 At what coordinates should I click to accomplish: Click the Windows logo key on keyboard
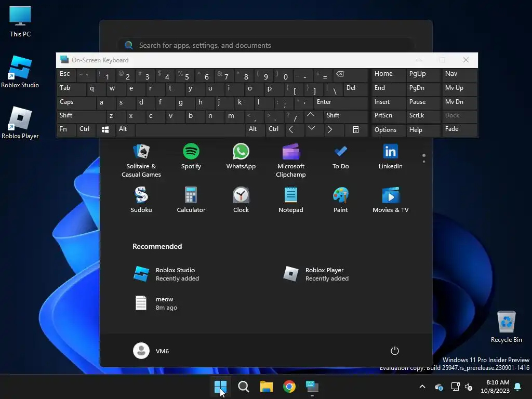[x=105, y=130]
